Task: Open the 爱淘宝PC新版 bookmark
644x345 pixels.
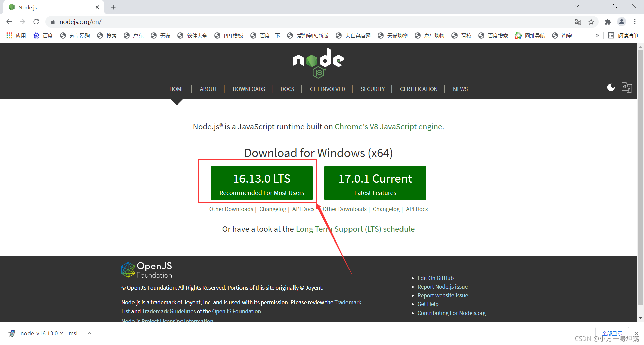Action: (x=308, y=36)
